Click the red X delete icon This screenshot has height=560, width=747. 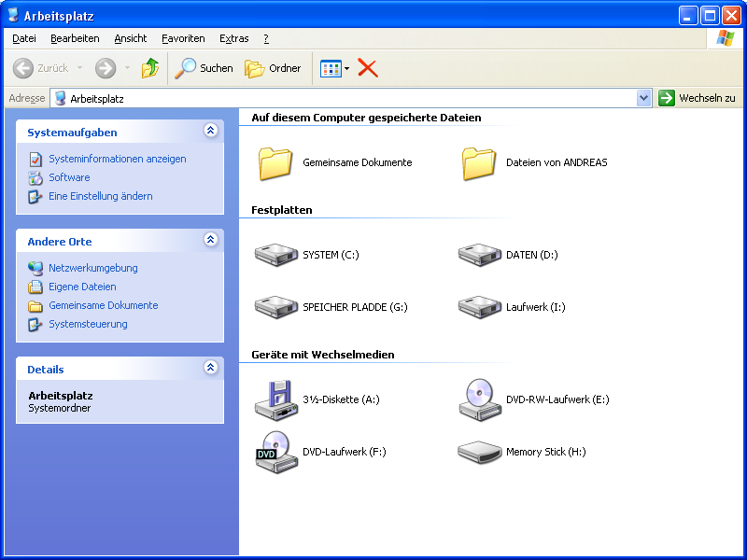367,68
